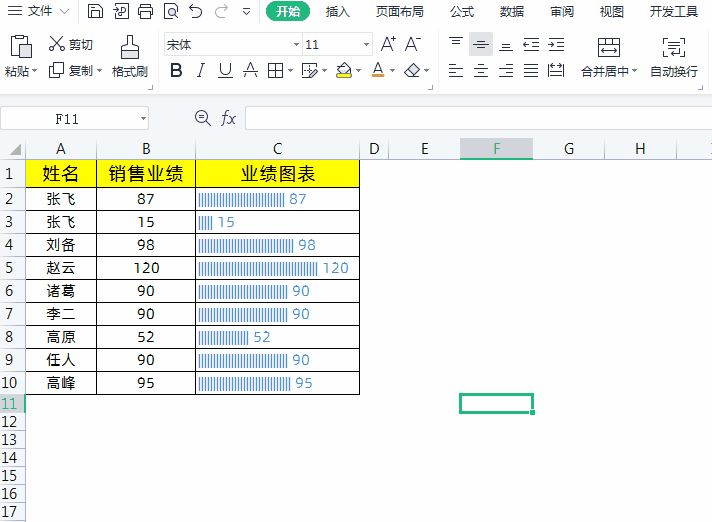
Task: Switch to the 插入 tab
Action: [x=337, y=11]
